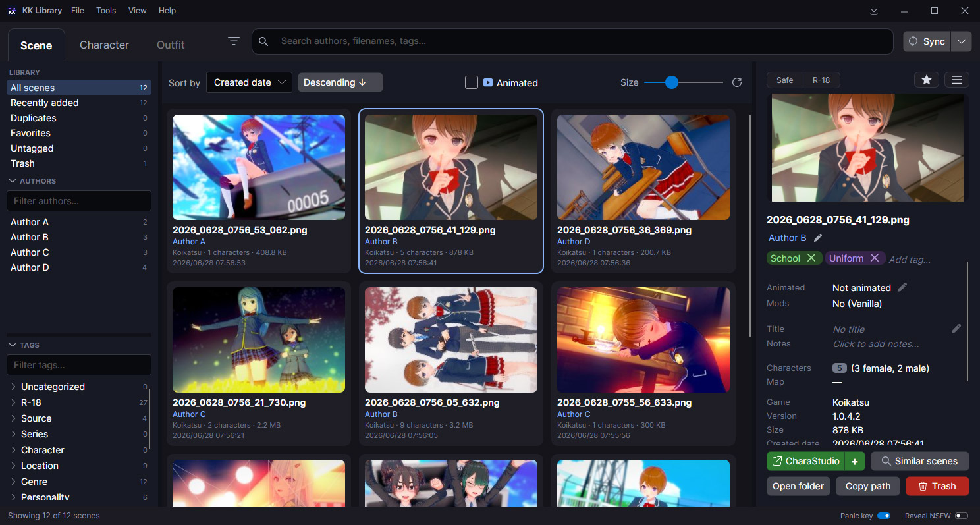
Task: Tick the Animated filter checkbox
Action: pos(472,82)
